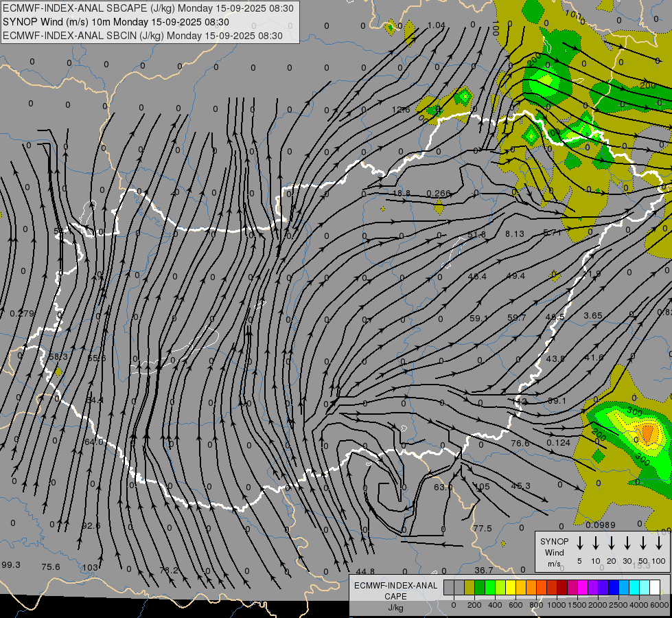The height and width of the screenshot is (618, 672).
Task: Select the bright cyan CAPE legend swatch
Action: point(634,588)
